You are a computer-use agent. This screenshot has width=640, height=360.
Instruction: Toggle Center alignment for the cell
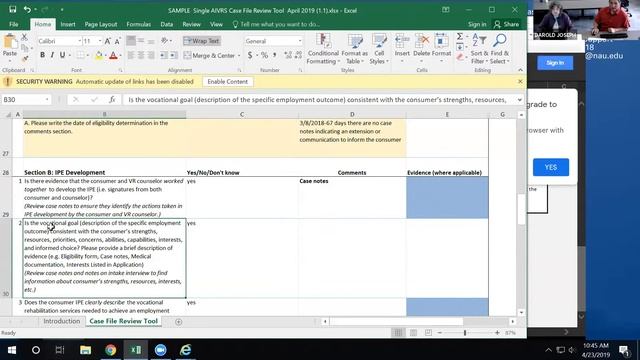pyautogui.click(x=141, y=55)
